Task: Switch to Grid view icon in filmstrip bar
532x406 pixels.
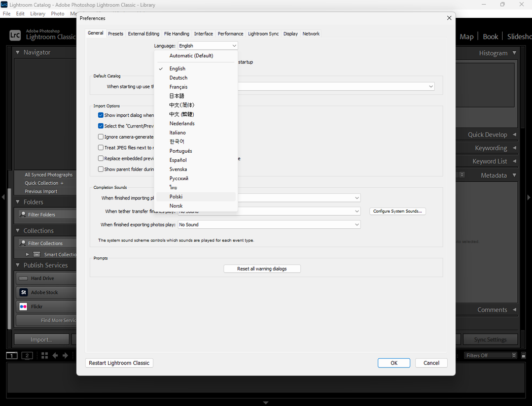Action: [45, 355]
